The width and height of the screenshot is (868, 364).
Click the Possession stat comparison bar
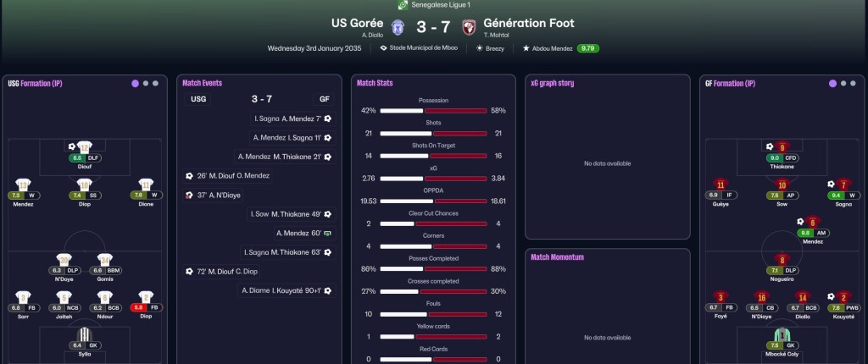pos(433,111)
